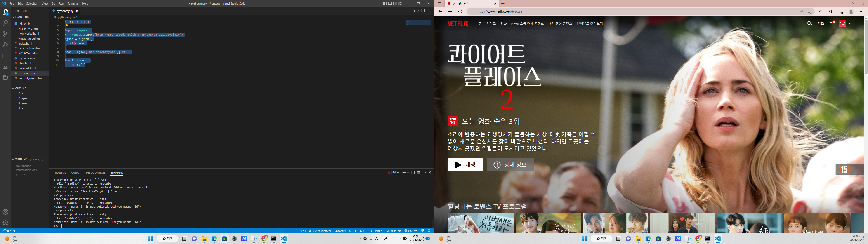The height and width of the screenshot is (244, 868).
Task: Open the Netflix profile dropdown arrow
Action: [x=849, y=23]
